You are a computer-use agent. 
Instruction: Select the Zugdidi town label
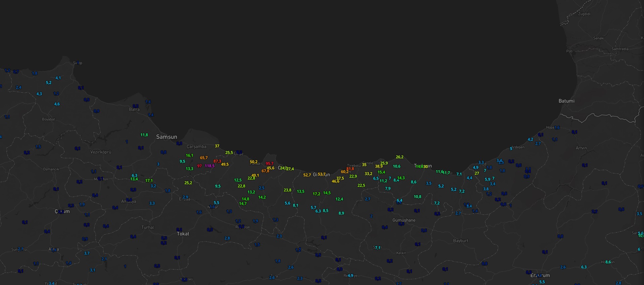tap(584, 14)
